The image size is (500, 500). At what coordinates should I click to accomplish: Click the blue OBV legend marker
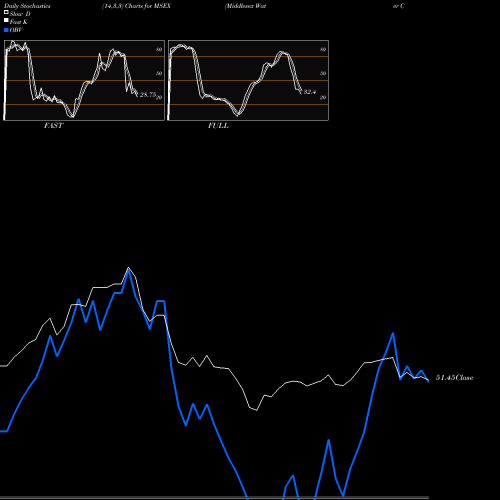[x=6, y=30]
